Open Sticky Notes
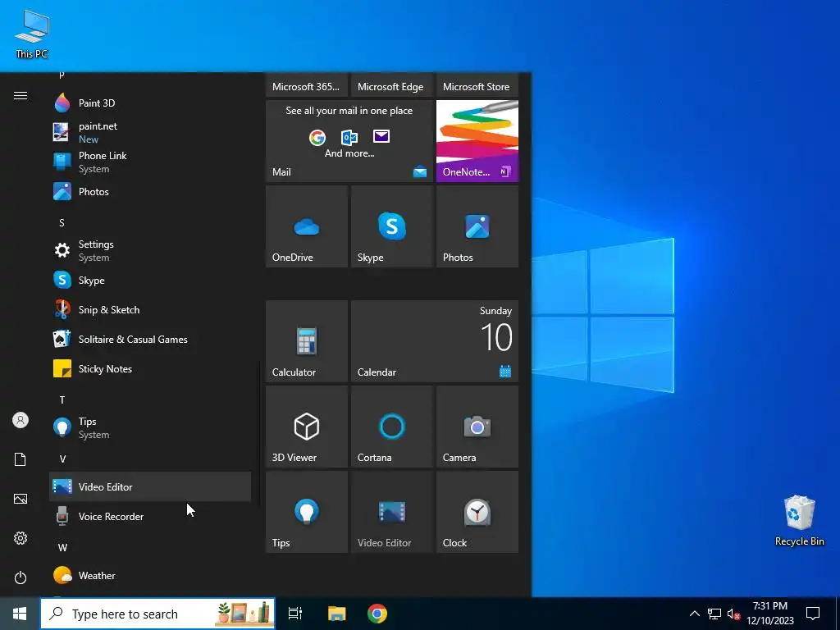The width and height of the screenshot is (840, 630). point(150,368)
